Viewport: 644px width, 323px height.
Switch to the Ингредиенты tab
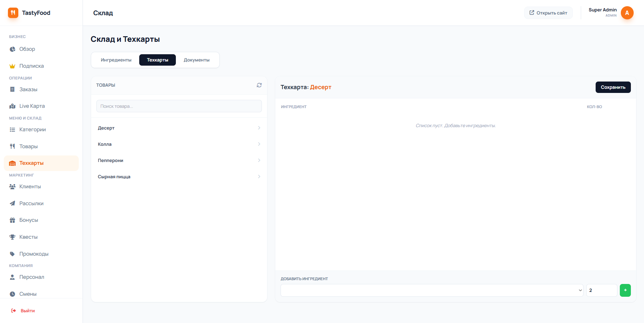pos(116,60)
